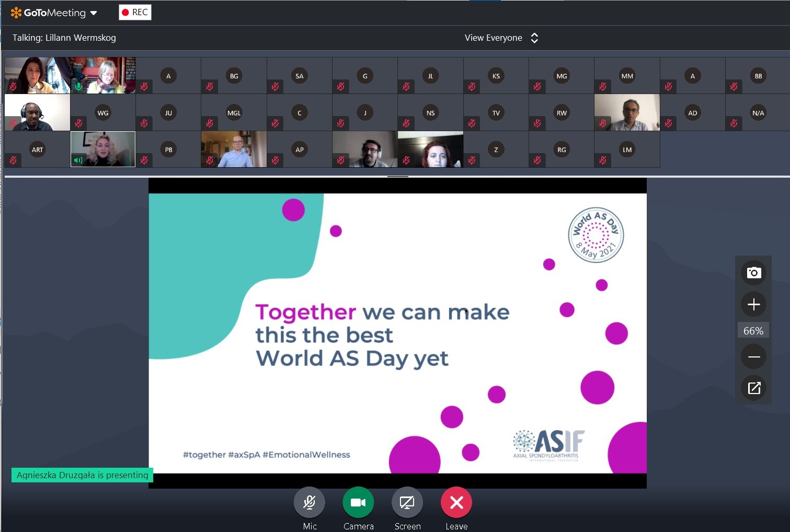
Task: Click the 'Talking: Lillann Wermskog' status text
Action: [64, 38]
